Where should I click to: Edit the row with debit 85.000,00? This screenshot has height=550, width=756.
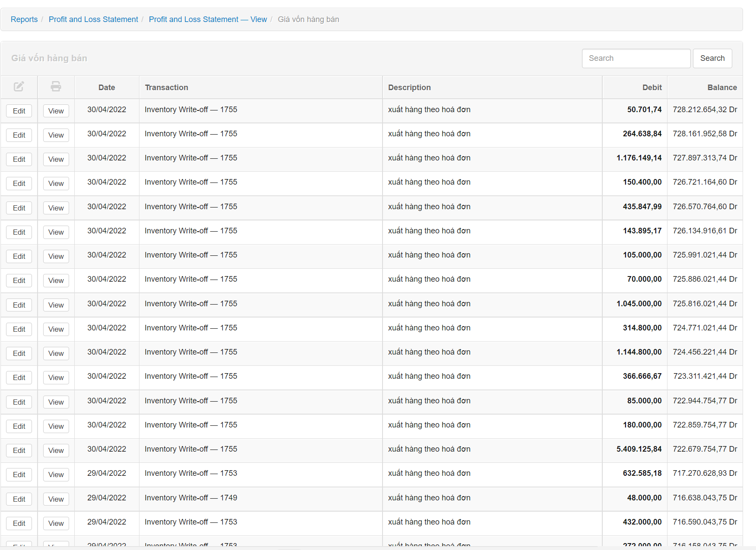click(x=19, y=402)
